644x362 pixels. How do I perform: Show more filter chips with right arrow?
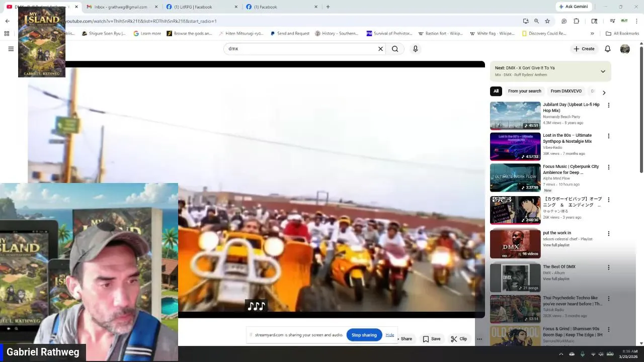(x=604, y=93)
